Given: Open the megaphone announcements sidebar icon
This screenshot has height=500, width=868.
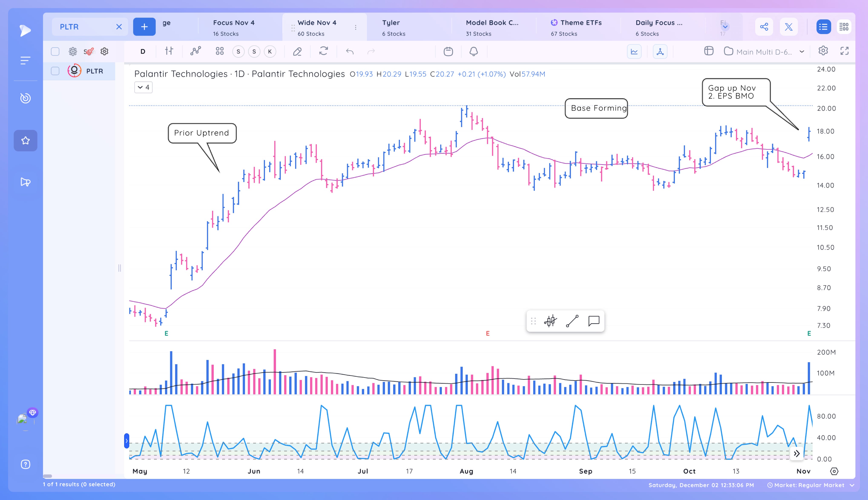Looking at the screenshot, I should tap(25, 182).
